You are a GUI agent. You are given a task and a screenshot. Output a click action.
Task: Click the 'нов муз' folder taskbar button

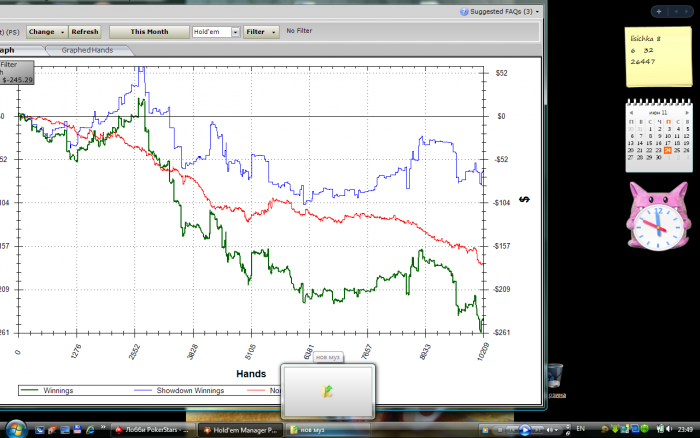click(327, 430)
